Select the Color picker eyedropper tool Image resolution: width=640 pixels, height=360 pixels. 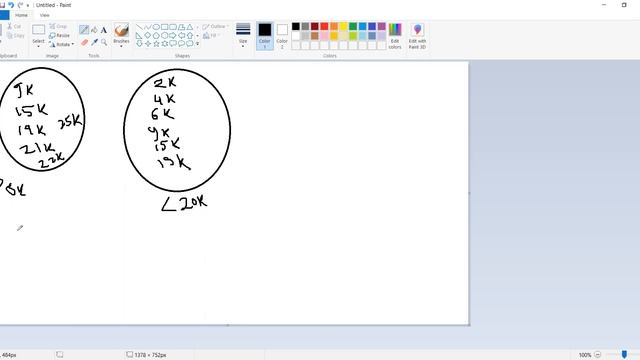[x=94, y=42]
